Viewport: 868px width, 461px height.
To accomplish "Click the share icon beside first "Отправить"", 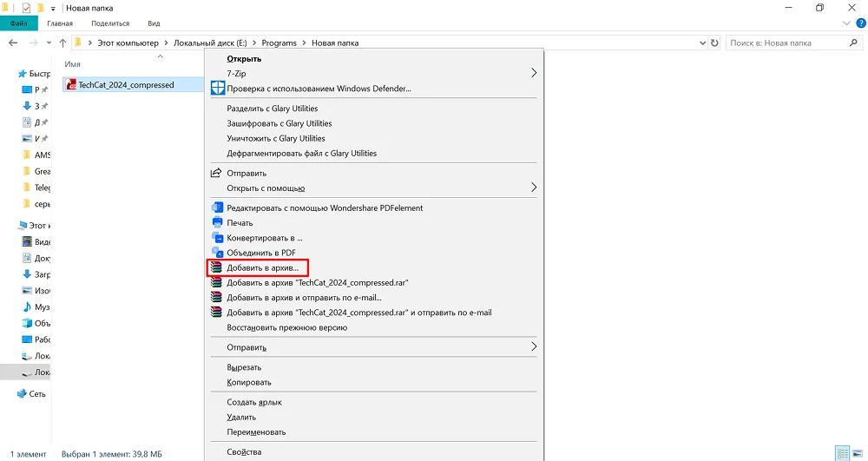I will pyautogui.click(x=217, y=173).
